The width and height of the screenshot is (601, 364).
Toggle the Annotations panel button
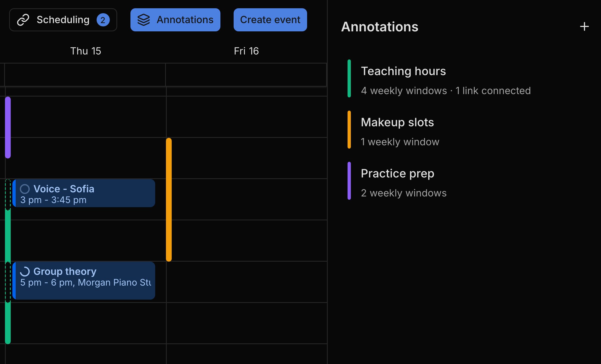(x=175, y=20)
